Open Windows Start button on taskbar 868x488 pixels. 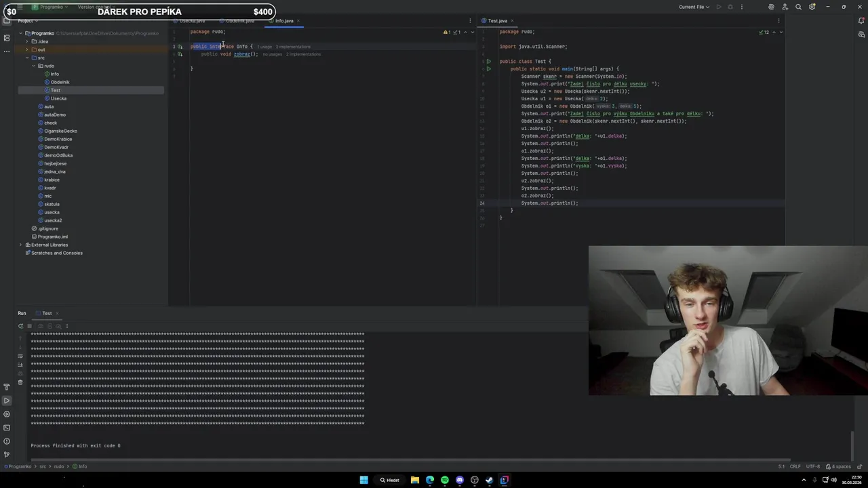pos(363,480)
